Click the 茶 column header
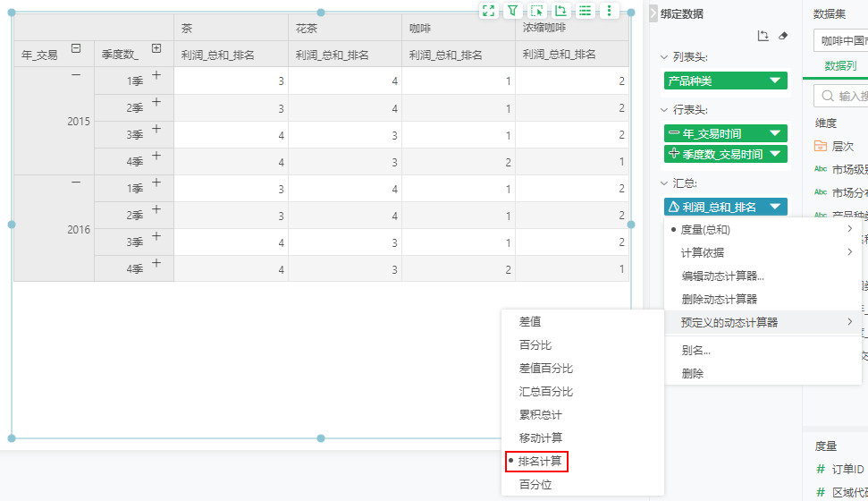This screenshot has height=501, width=868. 231,28
